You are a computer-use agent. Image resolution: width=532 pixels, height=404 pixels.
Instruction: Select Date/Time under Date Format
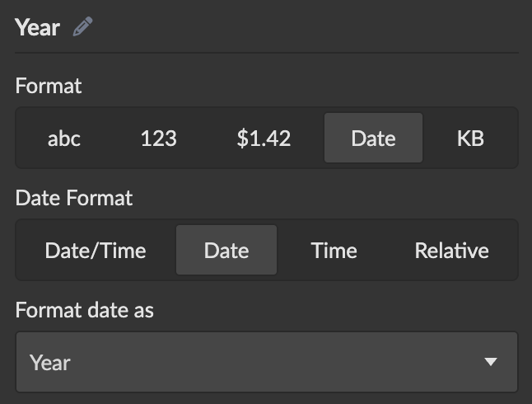coord(96,251)
